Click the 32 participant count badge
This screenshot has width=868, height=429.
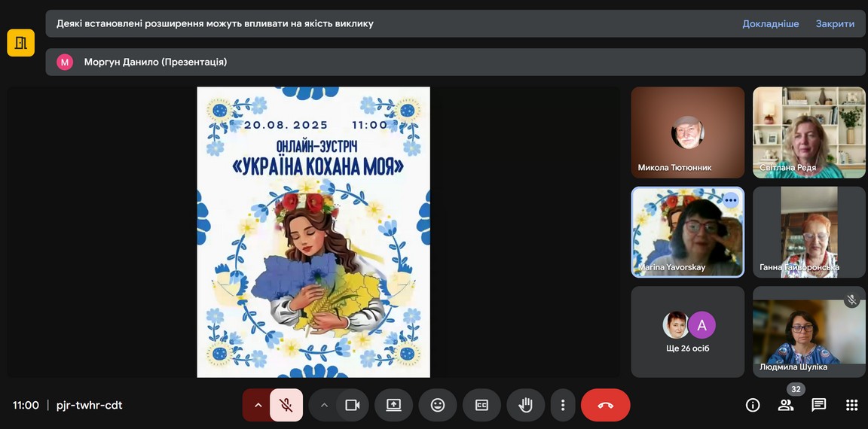click(796, 389)
